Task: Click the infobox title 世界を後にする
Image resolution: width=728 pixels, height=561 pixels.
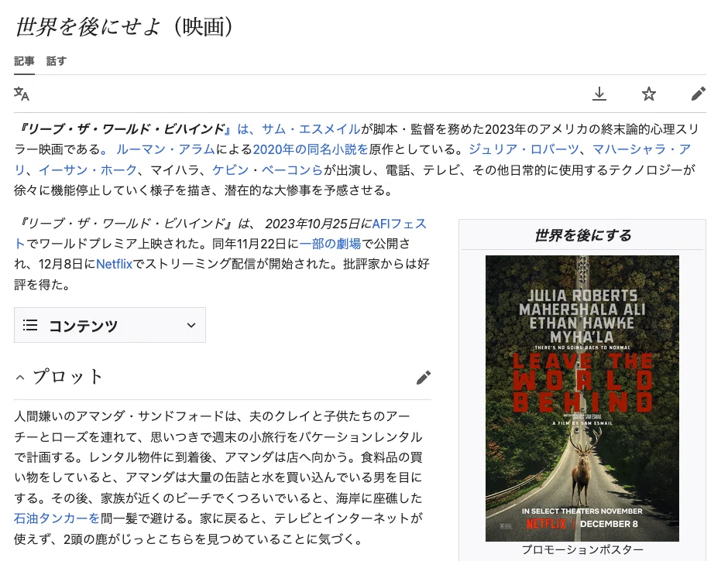Action: [582, 235]
